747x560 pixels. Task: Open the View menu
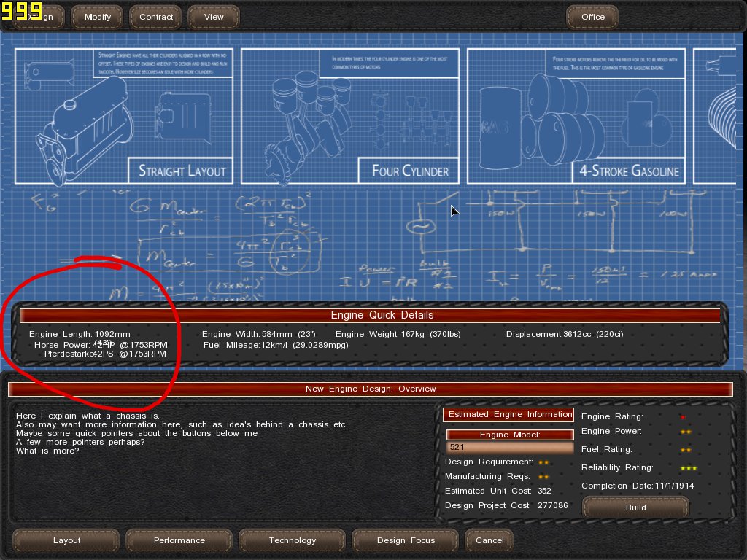[214, 17]
